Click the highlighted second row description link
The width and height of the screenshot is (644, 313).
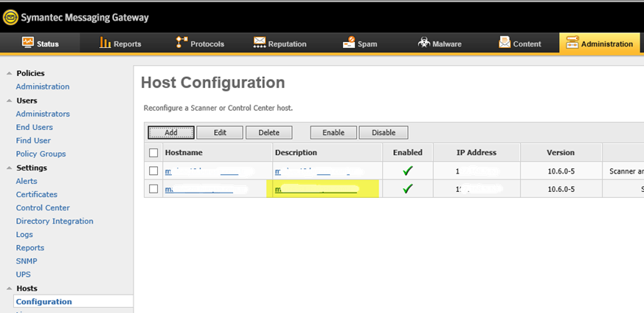(x=316, y=190)
